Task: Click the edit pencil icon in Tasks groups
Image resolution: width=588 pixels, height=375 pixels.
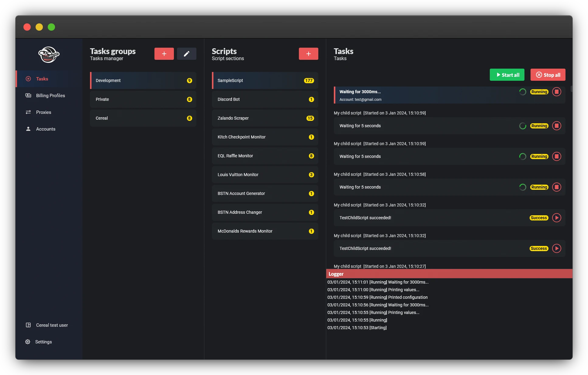Action: [x=186, y=54]
